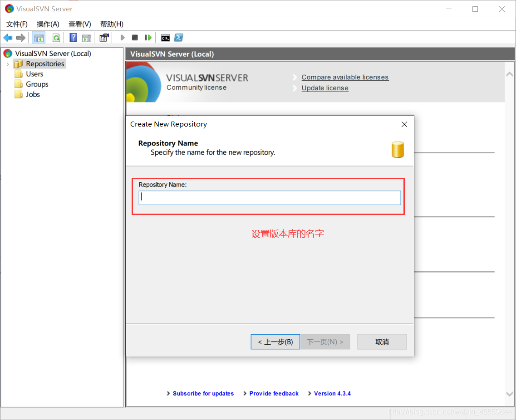This screenshot has width=516, height=420.
Task: Minimize the VisualSVN Server window
Action: tap(449, 9)
